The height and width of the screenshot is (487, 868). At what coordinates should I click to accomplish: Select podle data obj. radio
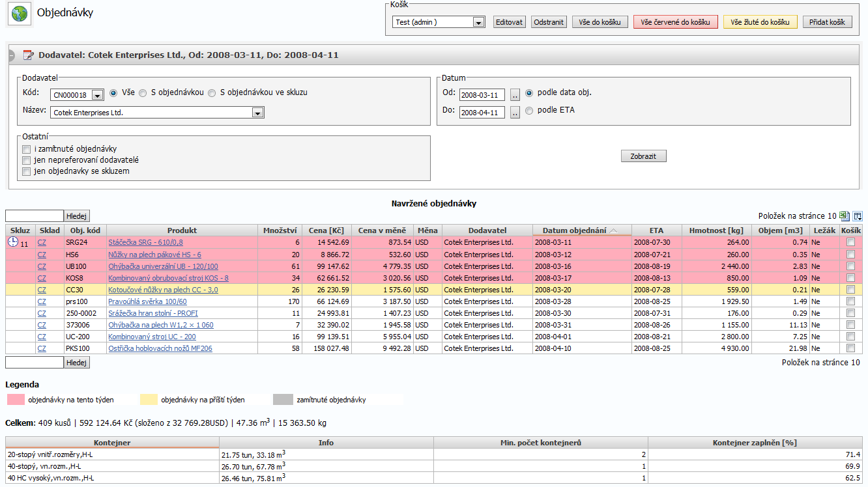529,92
